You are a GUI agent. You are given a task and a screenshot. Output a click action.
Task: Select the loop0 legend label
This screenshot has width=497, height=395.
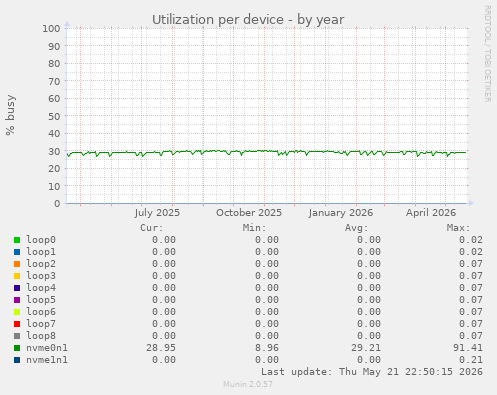coord(41,240)
